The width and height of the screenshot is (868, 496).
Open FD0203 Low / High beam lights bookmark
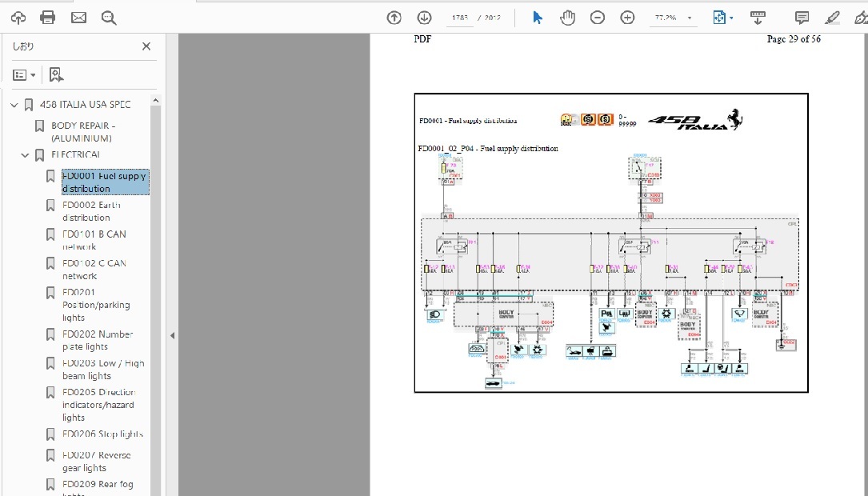pyautogui.click(x=103, y=370)
